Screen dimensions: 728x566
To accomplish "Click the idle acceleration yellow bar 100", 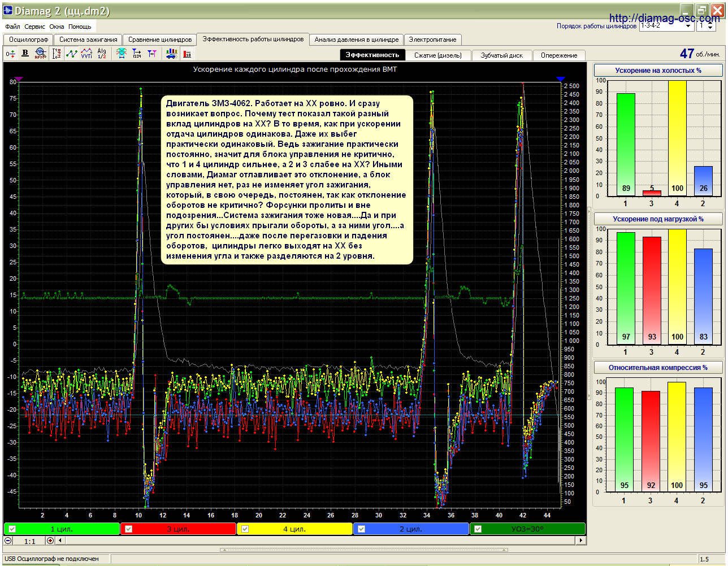I will 677,138.
